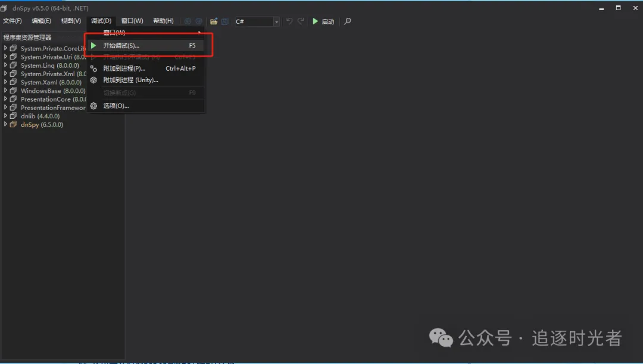643x364 pixels.
Task: Click the assembly icon beside dnSpy (6.5.0.0)
Action: tap(13, 124)
